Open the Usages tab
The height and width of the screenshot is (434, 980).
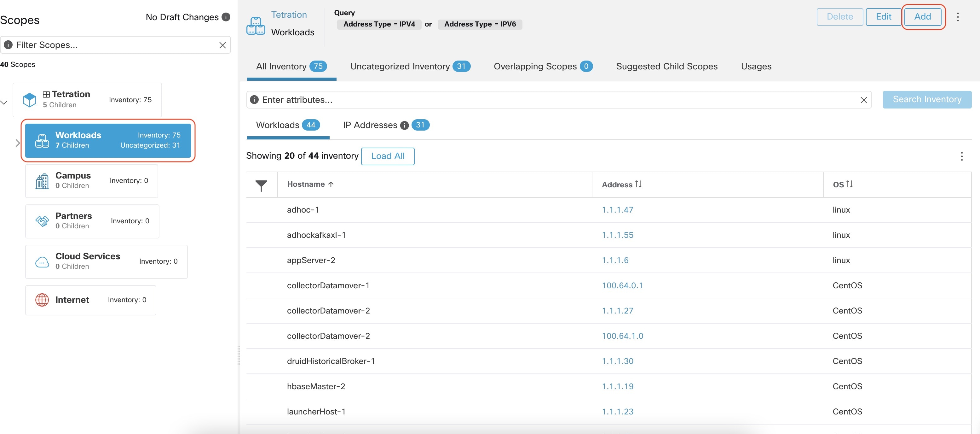click(756, 67)
